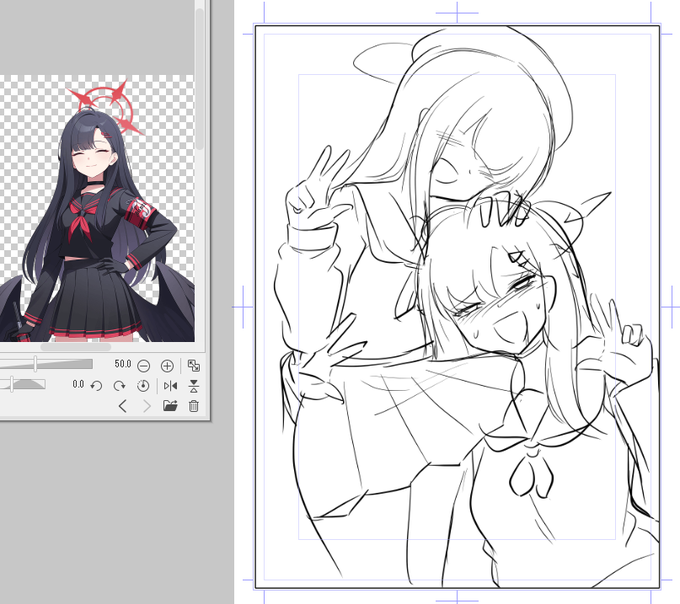Screen dimensions: 680x604
Task: Flip sub view image vertically
Action: pos(193,385)
